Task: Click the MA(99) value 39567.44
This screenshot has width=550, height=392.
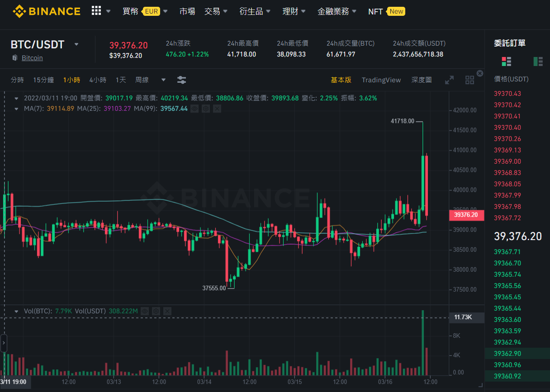Action: coord(174,109)
